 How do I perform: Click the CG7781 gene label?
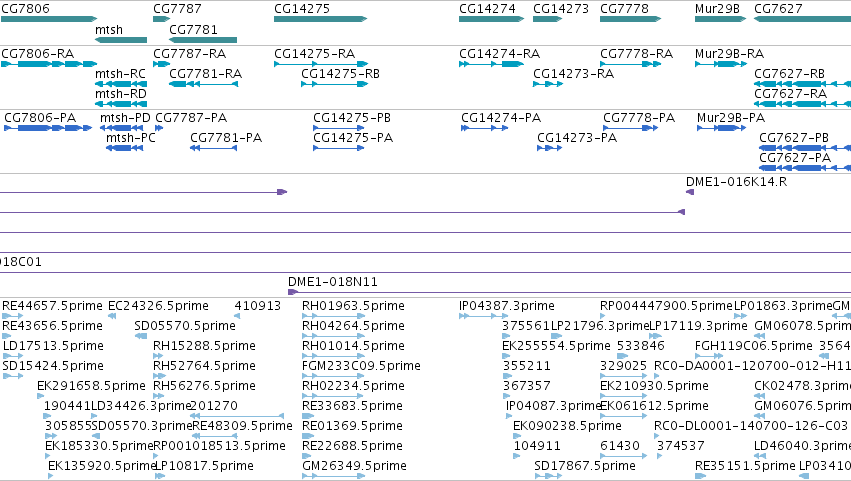(x=193, y=30)
